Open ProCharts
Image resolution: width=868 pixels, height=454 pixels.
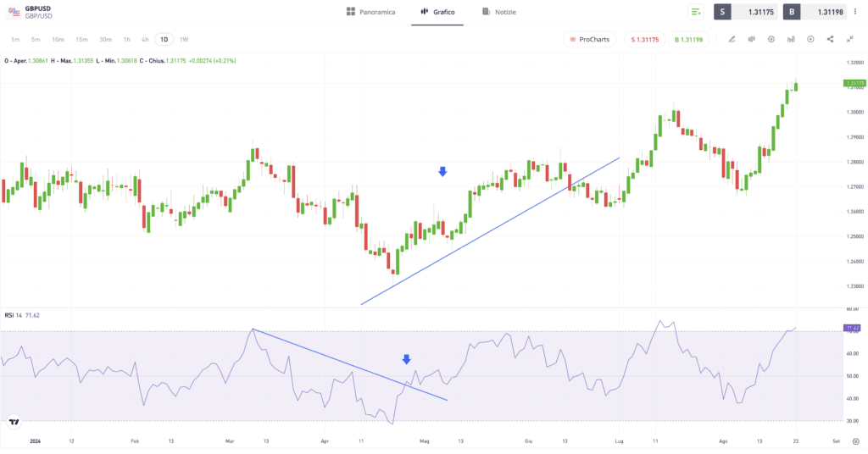coord(590,39)
